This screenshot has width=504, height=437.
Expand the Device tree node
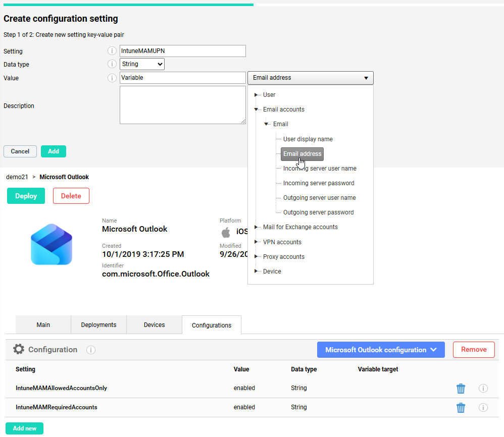tap(256, 271)
